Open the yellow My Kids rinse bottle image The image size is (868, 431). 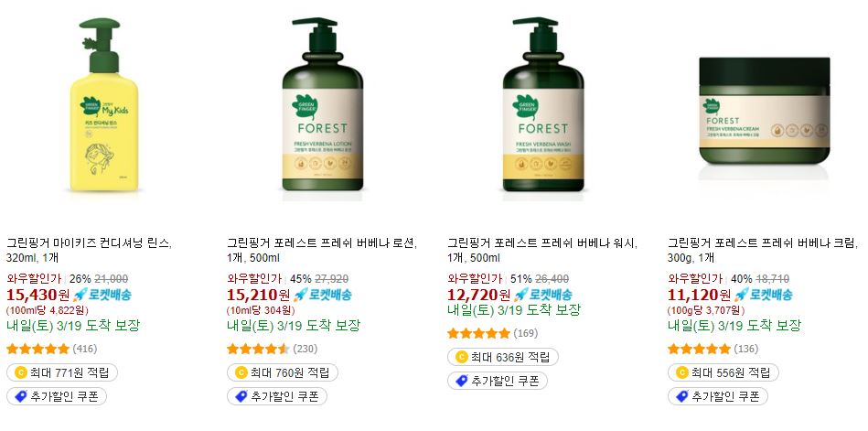103,105
